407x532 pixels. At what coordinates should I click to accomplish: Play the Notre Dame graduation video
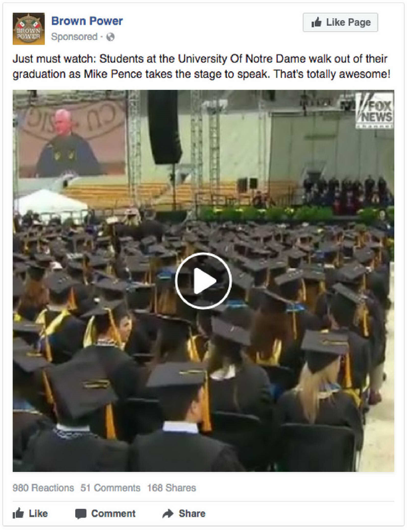[x=203, y=281]
